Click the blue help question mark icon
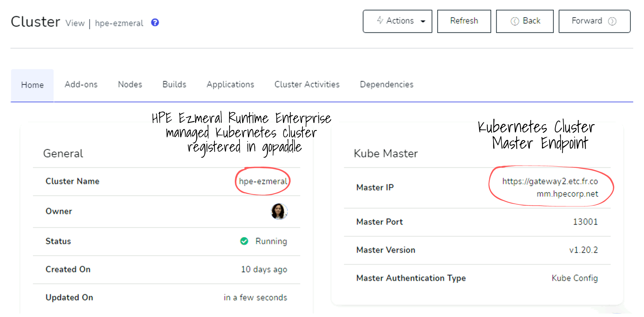 click(155, 23)
